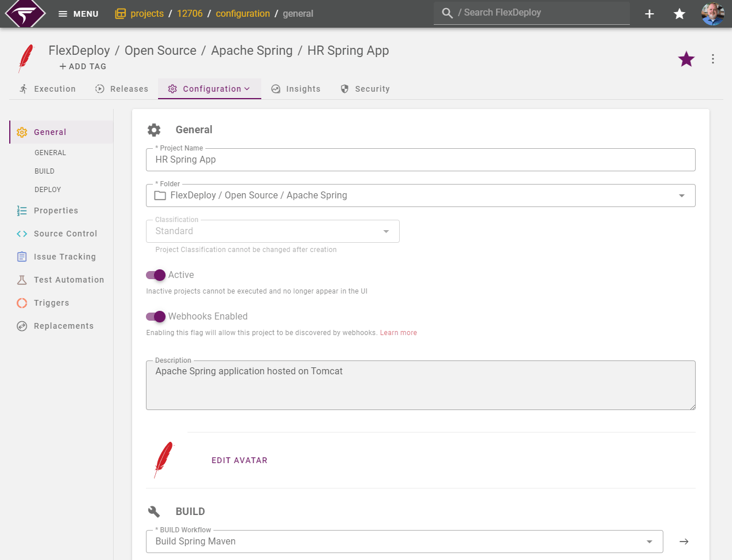
Task: Switch to the Execution tab
Action: (x=47, y=89)
